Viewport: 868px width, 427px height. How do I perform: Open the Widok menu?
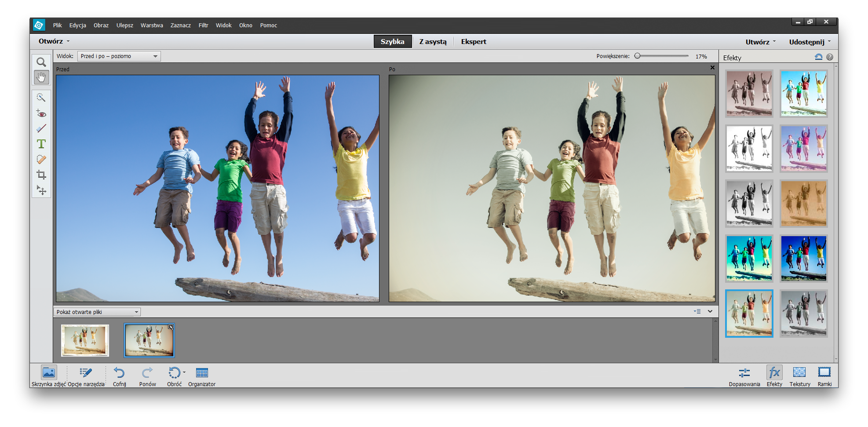pos(224,25)
